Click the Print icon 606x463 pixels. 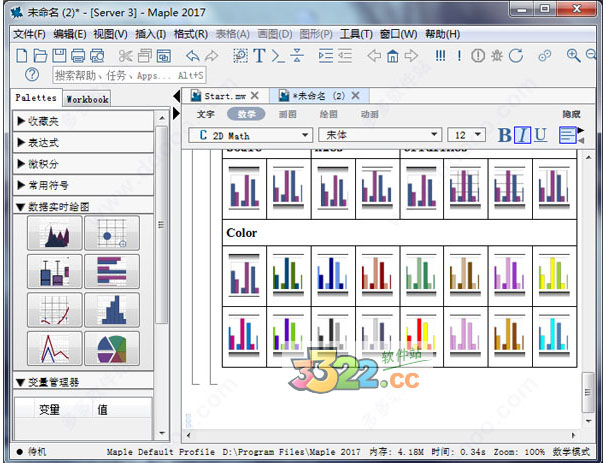[x=78, y=56]
